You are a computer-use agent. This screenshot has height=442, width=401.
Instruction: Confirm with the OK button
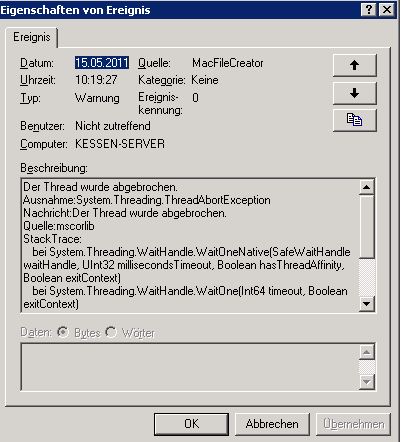coord(191,424)
